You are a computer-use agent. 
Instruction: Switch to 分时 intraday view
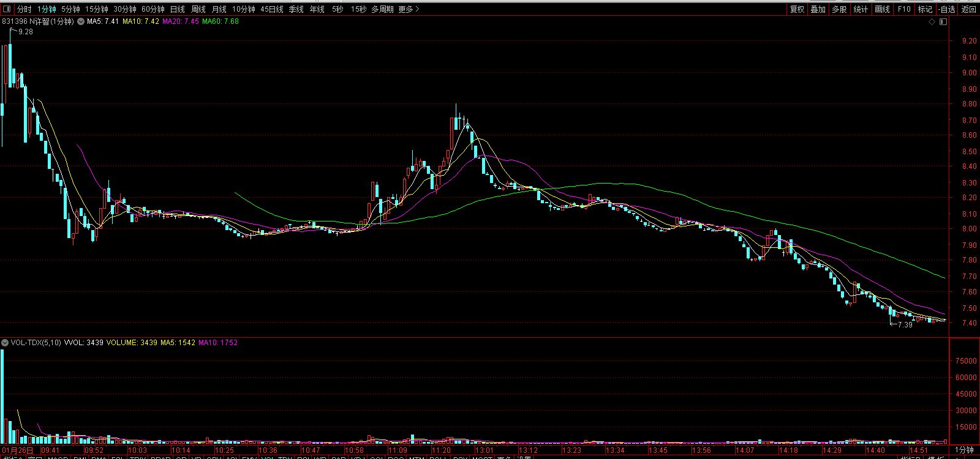point(24,9)
